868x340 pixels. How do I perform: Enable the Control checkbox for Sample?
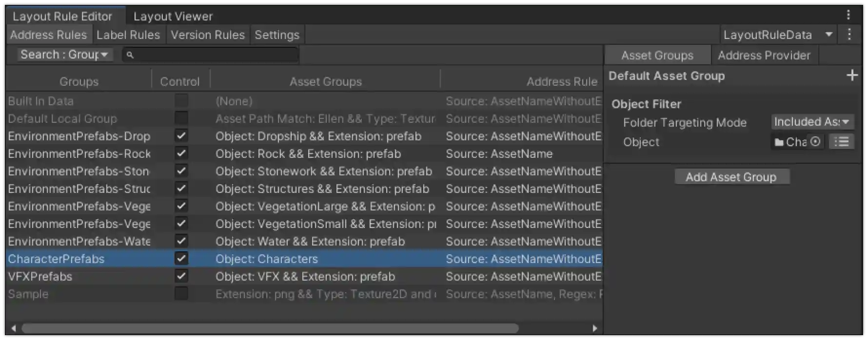(181, 294)
